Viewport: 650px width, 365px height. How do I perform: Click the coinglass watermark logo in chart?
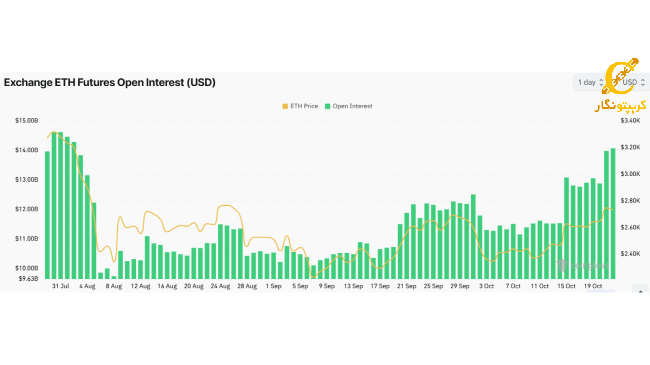point(583,265)
